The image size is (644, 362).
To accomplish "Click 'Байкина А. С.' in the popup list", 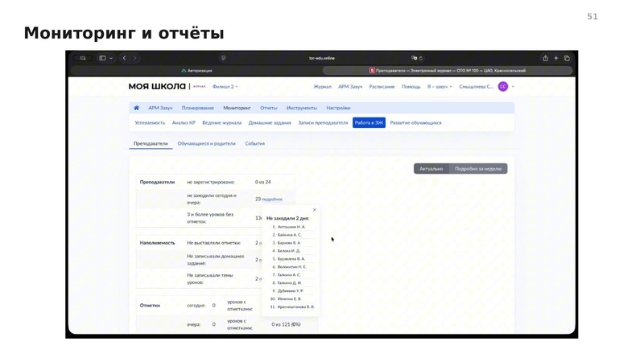I will [x=290, y=235].
